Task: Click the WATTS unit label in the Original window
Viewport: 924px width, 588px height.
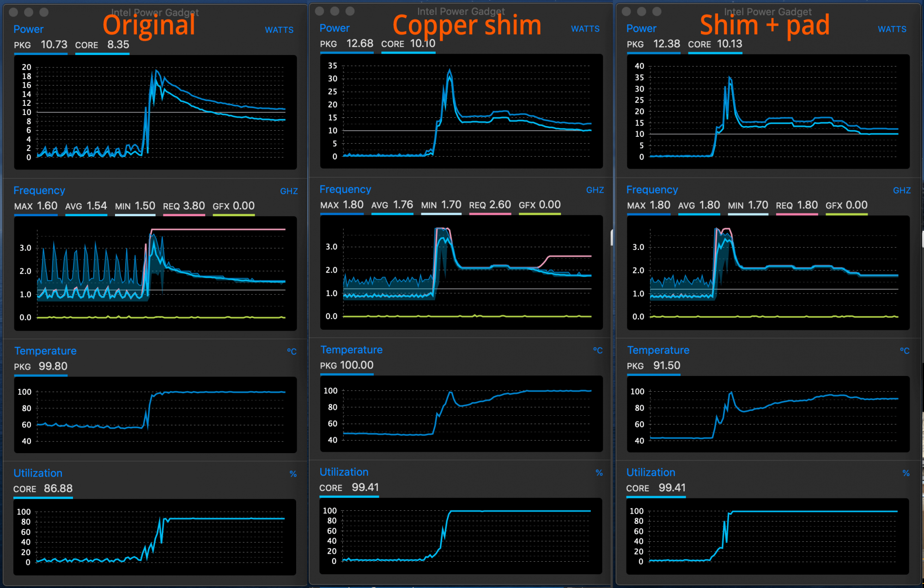Action: pos(279,30)
